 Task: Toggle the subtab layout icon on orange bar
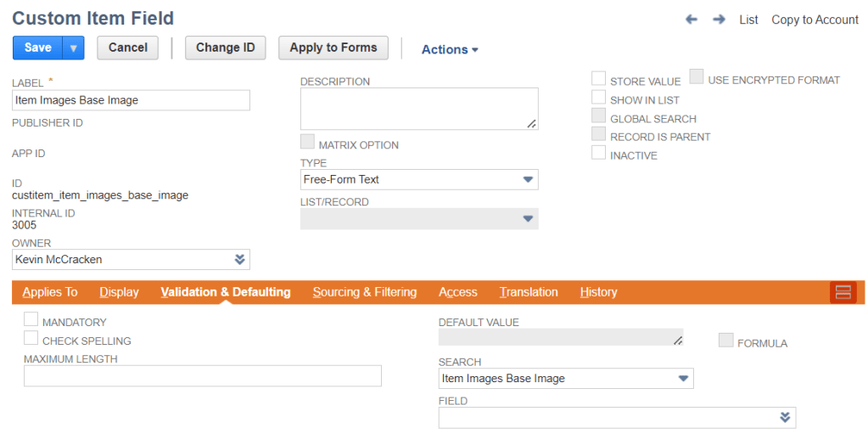pyautogui.click(x=843, y=292)
